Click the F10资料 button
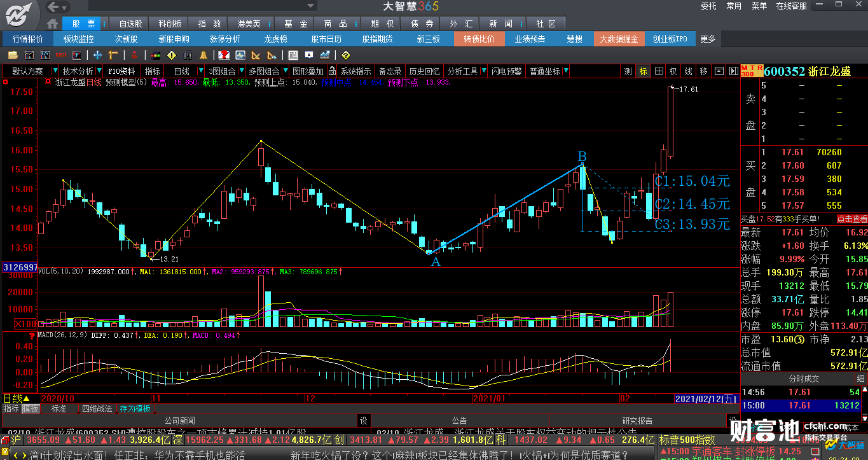The width and height of the screenshot is (868, 460). (121, 71)
